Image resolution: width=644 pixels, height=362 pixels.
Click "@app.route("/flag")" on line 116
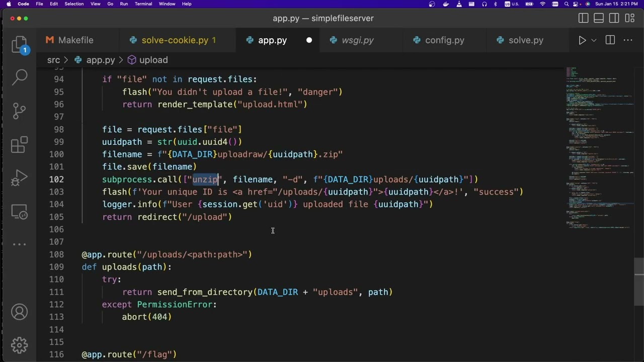pos(129,354)
